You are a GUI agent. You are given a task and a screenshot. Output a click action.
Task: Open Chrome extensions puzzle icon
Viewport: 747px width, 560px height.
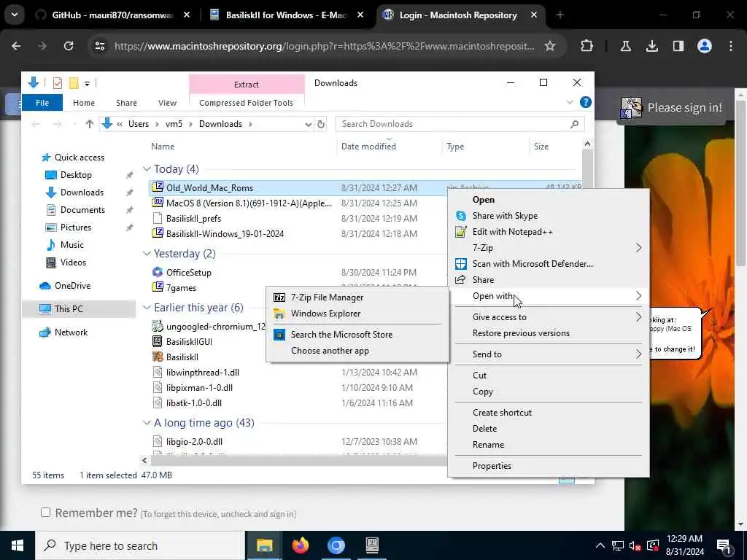tap(587, 46)
